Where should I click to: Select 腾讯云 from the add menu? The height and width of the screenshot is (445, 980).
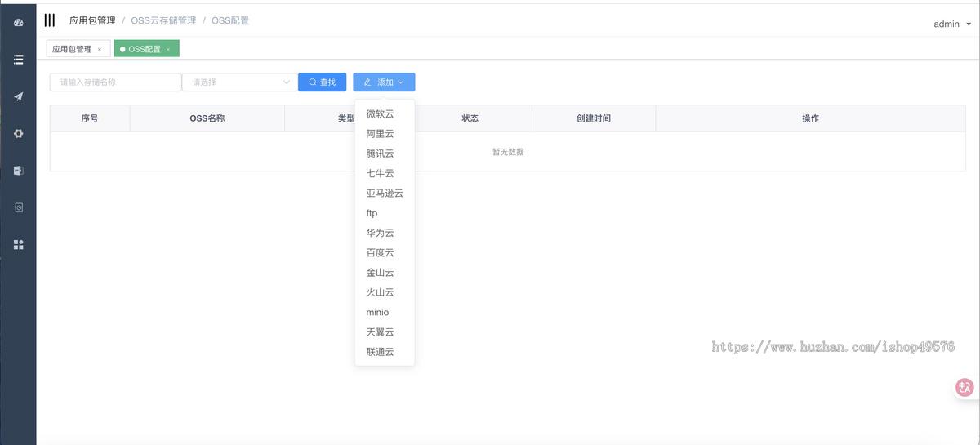385,154
